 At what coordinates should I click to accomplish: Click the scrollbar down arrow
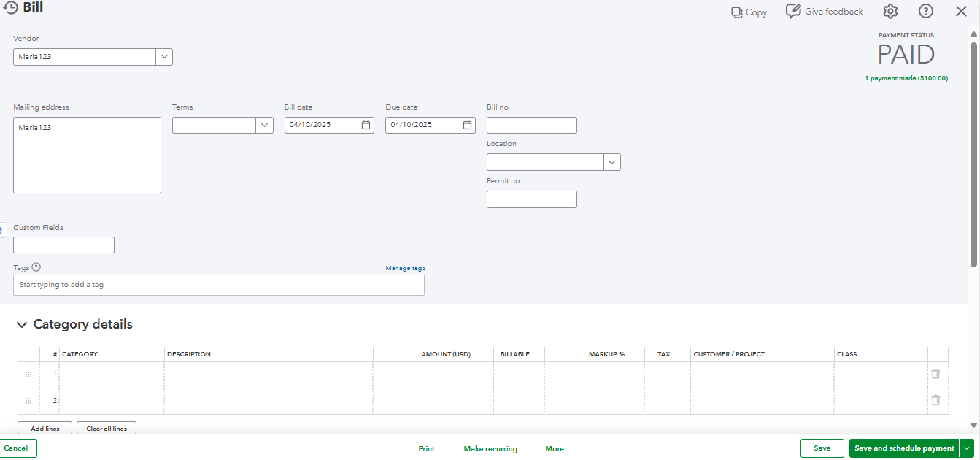(974, 425)
